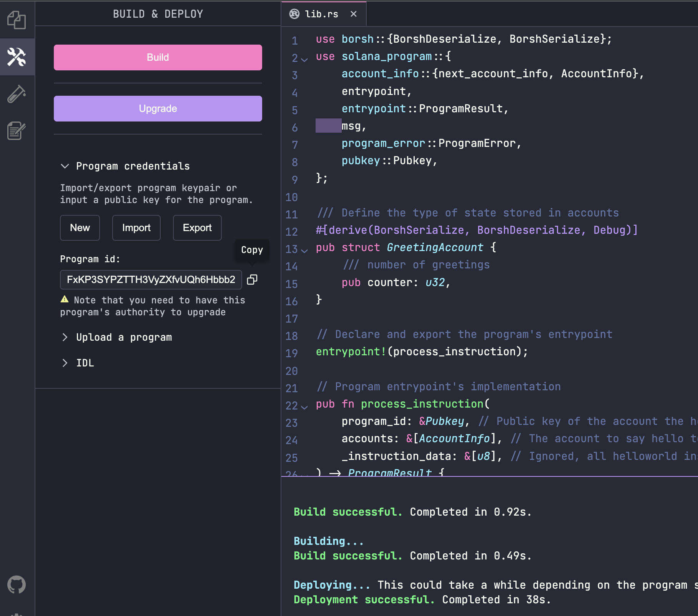Fold the process_instruction function at line 22
Viewport: 698px width, 616px height.
pos(304,407)
